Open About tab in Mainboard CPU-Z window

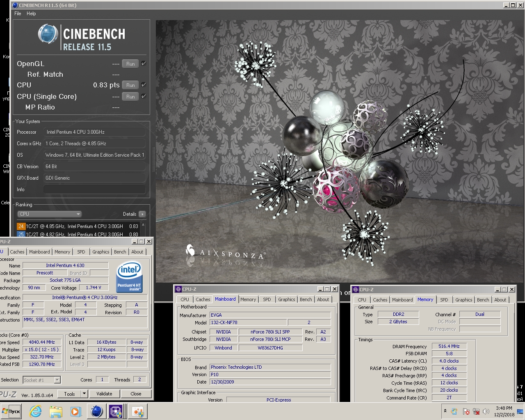click(323, 299)
